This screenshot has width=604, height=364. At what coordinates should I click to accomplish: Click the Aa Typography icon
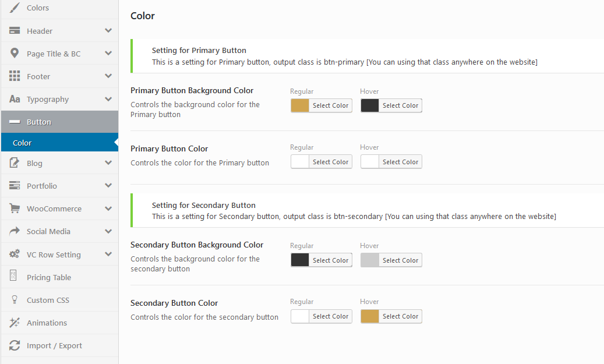pyautogui.click(x=15, y=99)
